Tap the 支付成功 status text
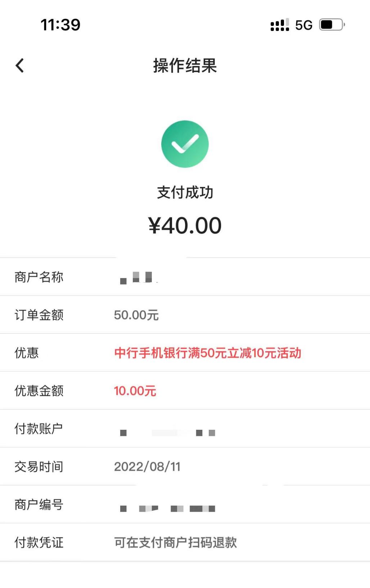 185,192
